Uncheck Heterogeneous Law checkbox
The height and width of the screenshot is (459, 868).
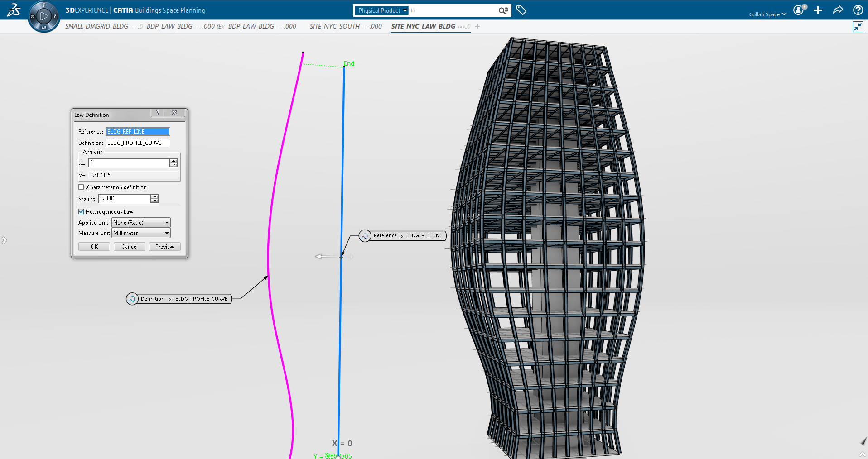coord(81,211)
